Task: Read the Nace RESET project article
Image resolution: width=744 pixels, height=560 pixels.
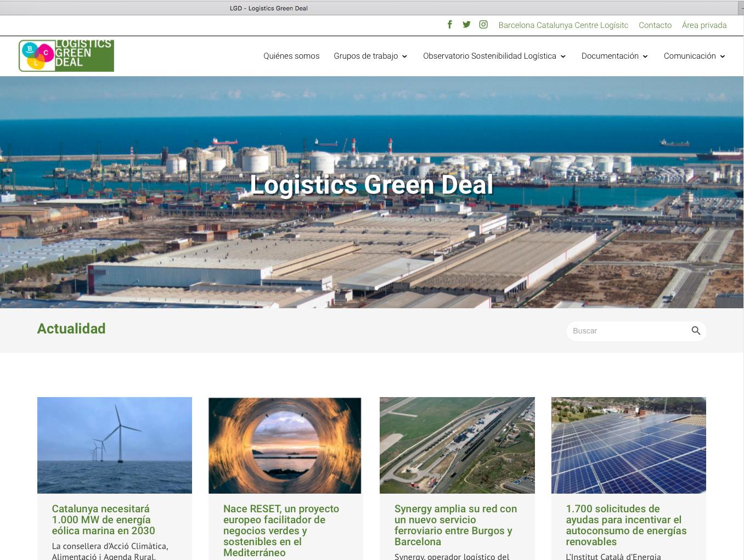Action: (x=281, y=530)
